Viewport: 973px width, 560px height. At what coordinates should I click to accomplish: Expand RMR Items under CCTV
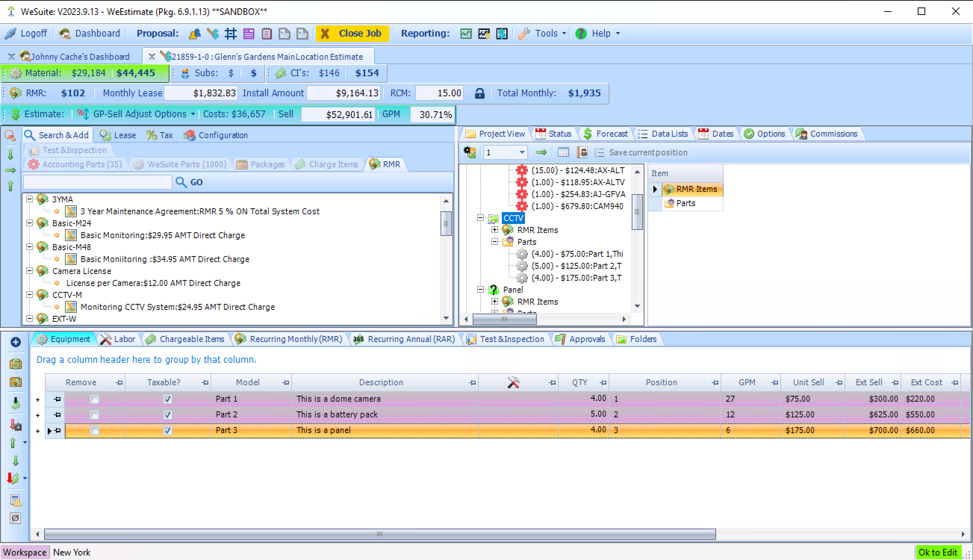(x=495, y=230)
